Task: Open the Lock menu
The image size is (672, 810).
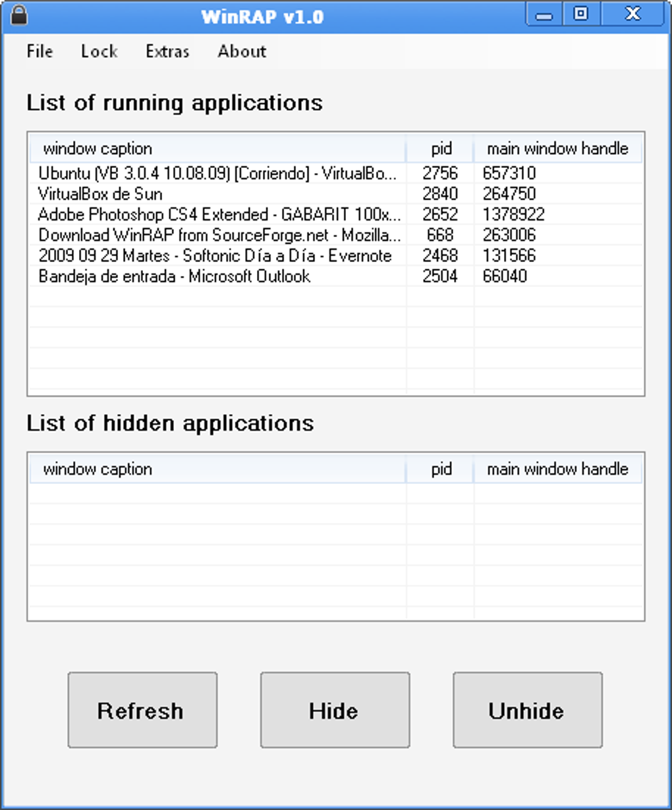Action: [x=99, y=51]
